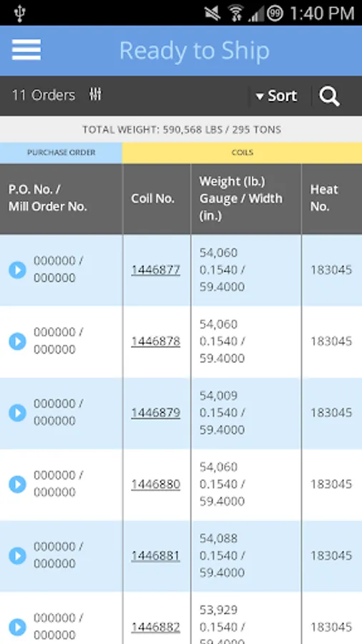Tap the USB connection status icon
This screenshot has width=362, height=644.
pos(19,14)
